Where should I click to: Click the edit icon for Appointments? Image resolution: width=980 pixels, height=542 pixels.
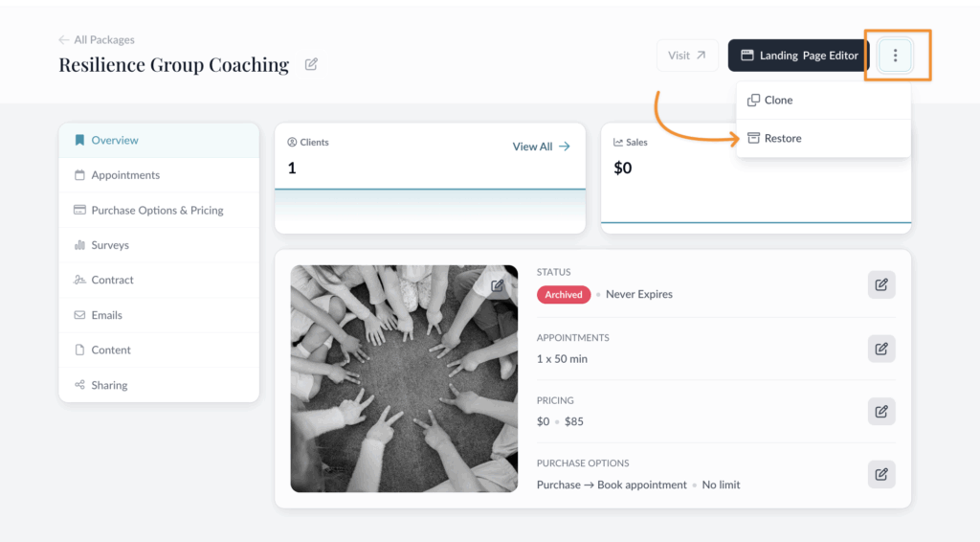(881, 348)
